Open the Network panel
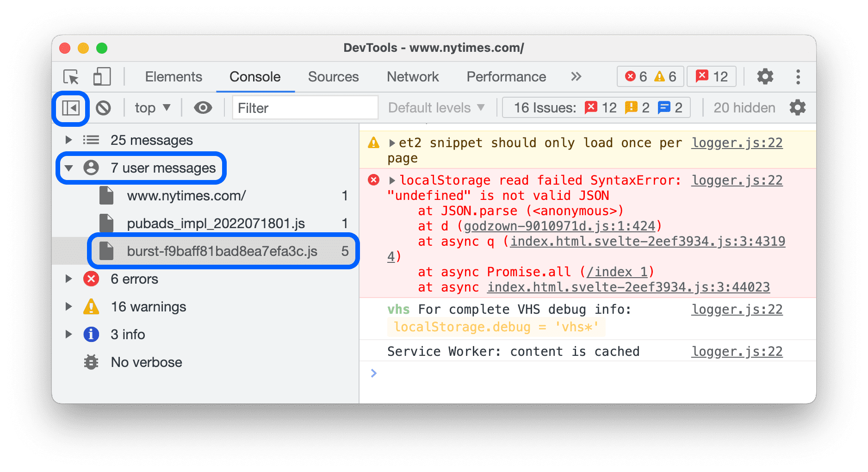 pos(413,77)
